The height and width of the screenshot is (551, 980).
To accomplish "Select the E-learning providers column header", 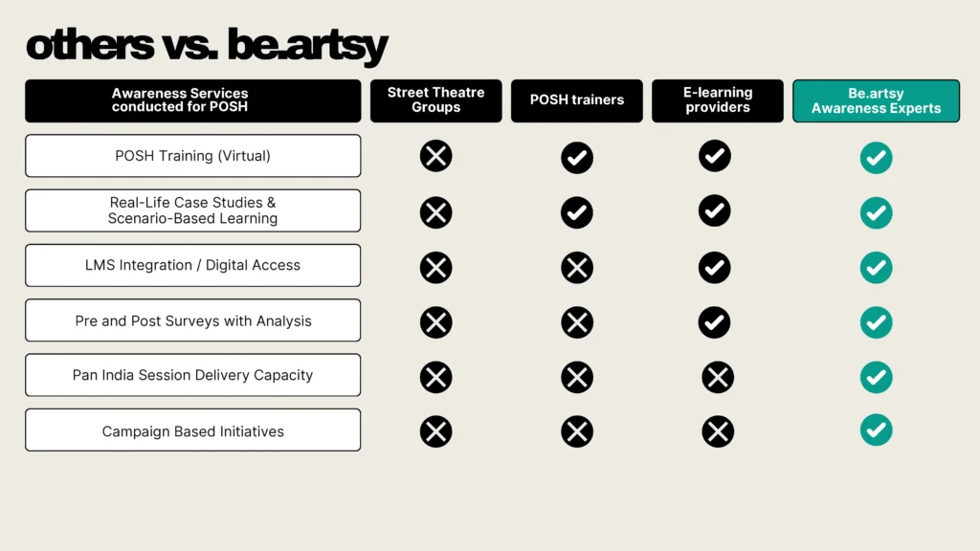I will click(x=718, y=100).
